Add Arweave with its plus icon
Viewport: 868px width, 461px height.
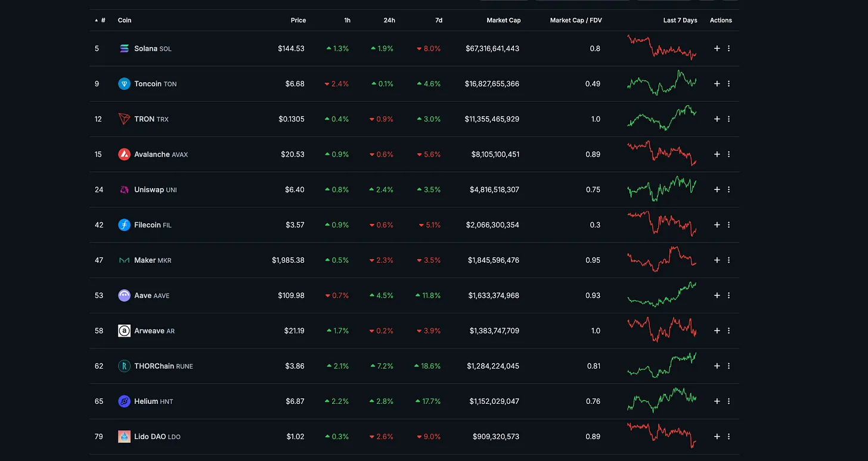click(x=717, y=331)
